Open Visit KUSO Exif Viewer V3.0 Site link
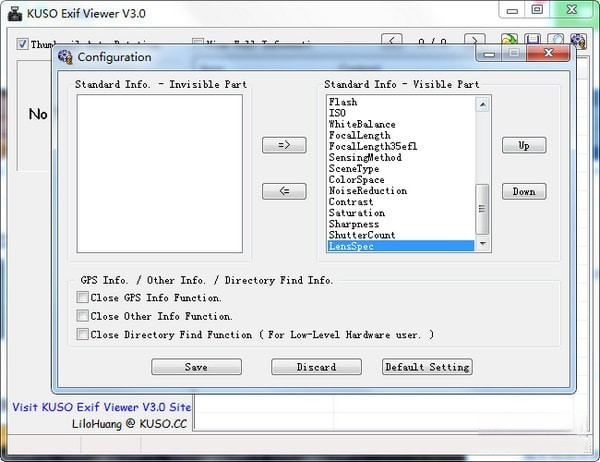The height and width of the screenshot is (462, 600). (x=101, y=407)
